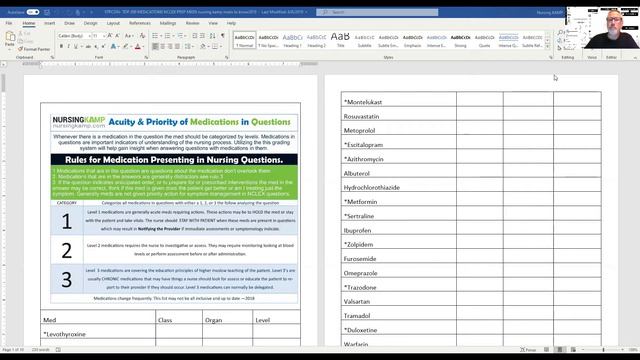Click the Shading paint bucket icon
This screenshot has height=360, width=640.
pos(203,47)
